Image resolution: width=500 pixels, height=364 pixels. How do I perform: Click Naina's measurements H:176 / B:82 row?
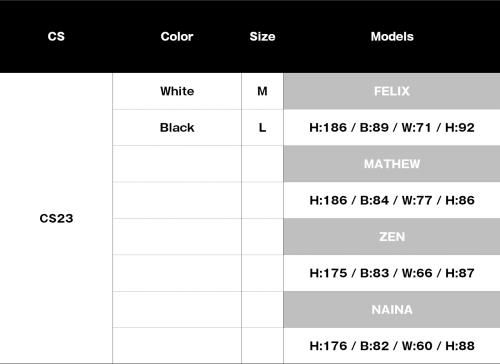(392, 346)
